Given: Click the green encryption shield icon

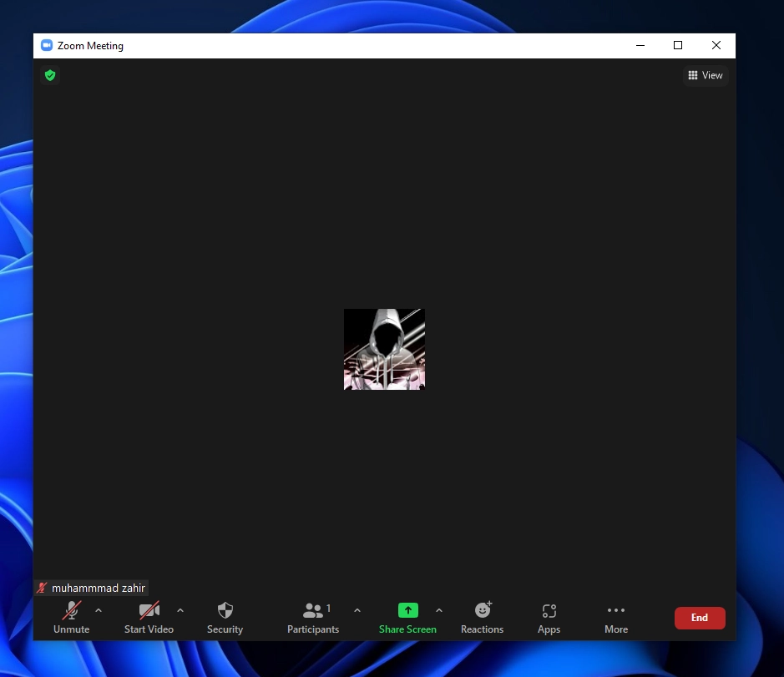Looking at the screenshot, I should [x=50, y=75].
